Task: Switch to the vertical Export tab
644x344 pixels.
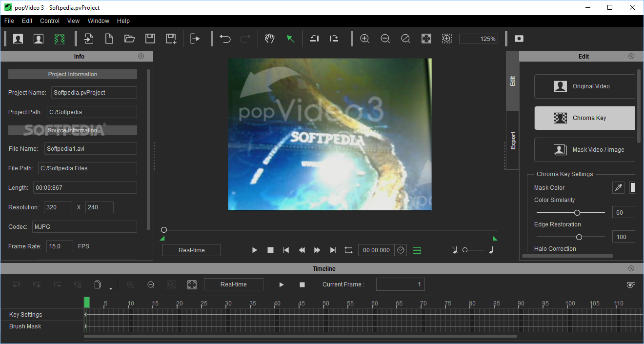Action: click(x=513, y=140)
